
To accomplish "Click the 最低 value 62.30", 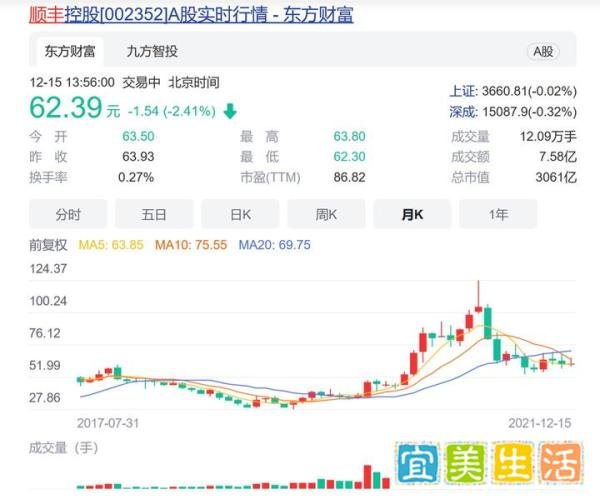I will (x=349, y=157).
